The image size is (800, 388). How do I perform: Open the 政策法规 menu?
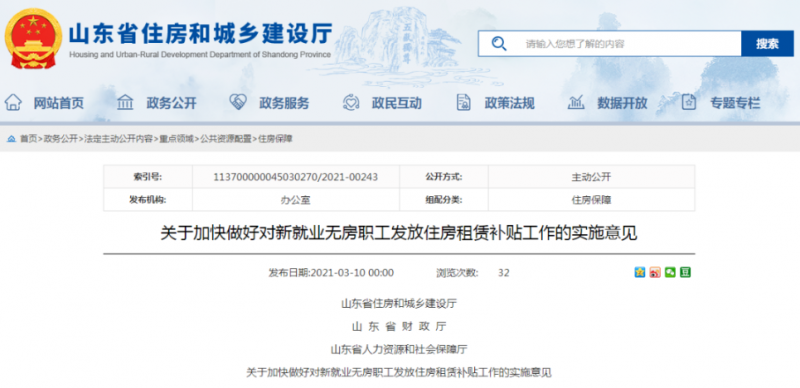coord(509,103)
